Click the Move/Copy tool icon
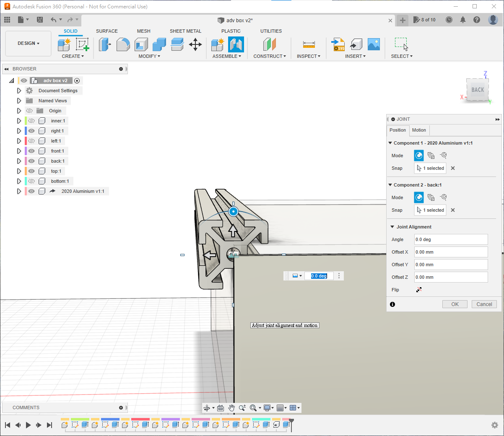The height and width of the screenshot is (436, 504). pos(195,44)
